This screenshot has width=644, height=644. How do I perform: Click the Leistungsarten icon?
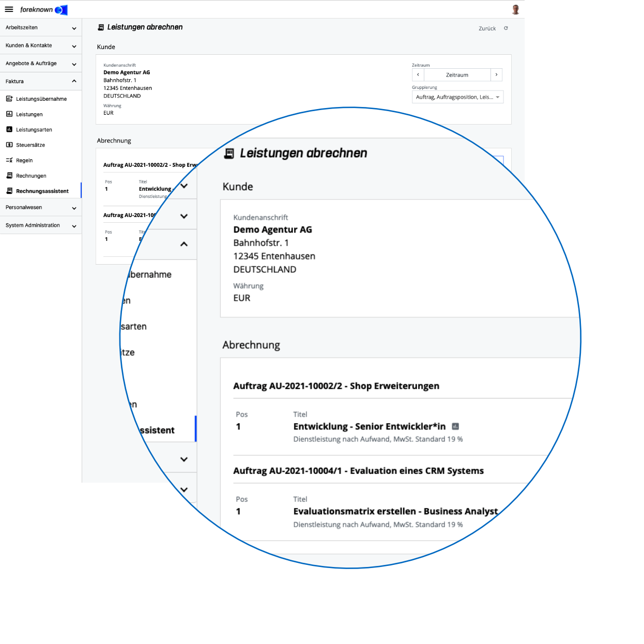(9, 130)
